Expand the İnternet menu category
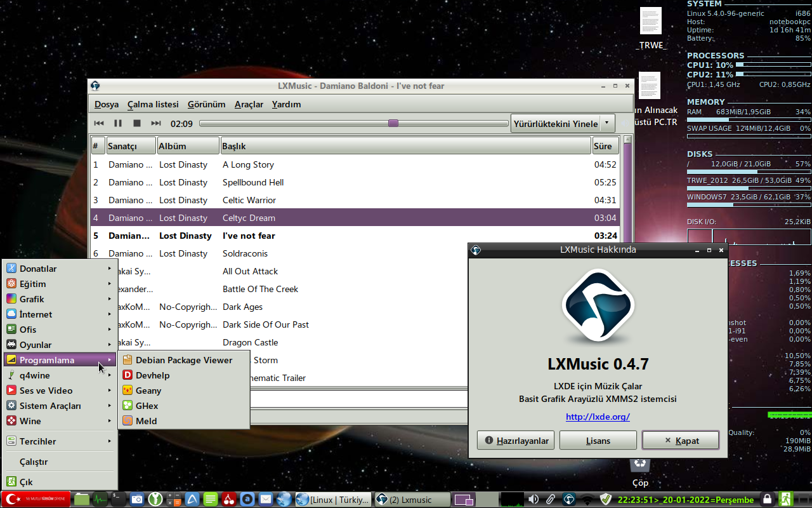The width and height of the screenshot is (812, 508). (x=60, y=314)
